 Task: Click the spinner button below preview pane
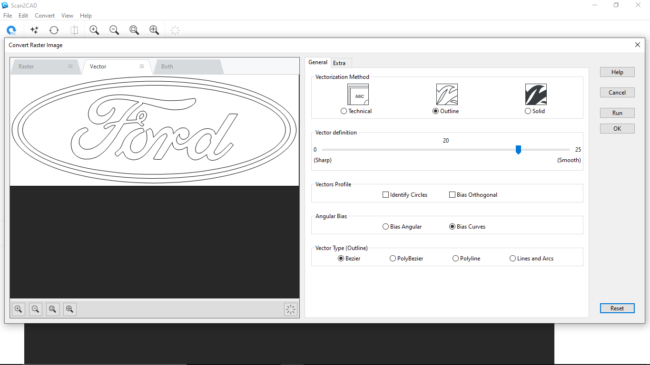tap(291, 309)
